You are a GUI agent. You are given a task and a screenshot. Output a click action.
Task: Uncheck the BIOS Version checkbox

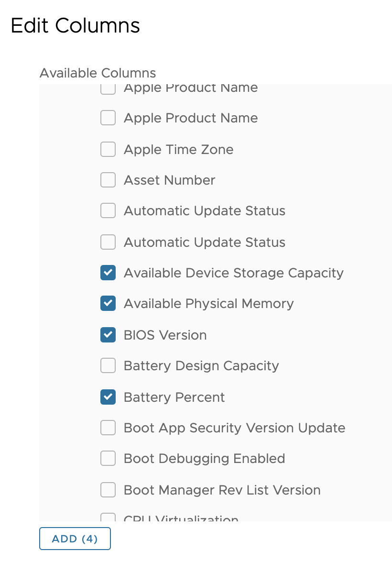coord(108,335)
